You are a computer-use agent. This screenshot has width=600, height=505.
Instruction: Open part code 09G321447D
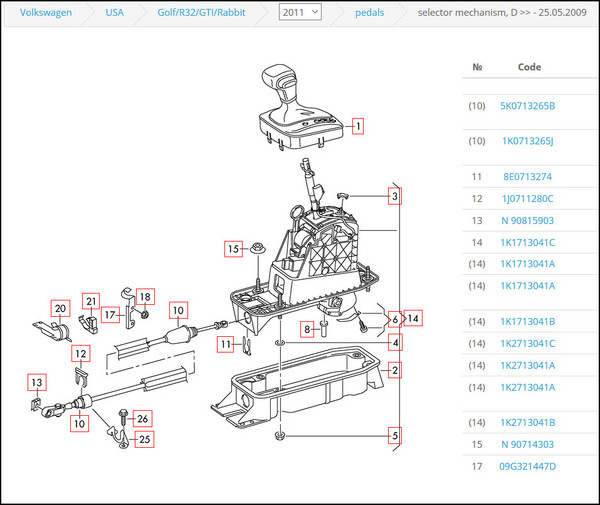pos(528,466)
